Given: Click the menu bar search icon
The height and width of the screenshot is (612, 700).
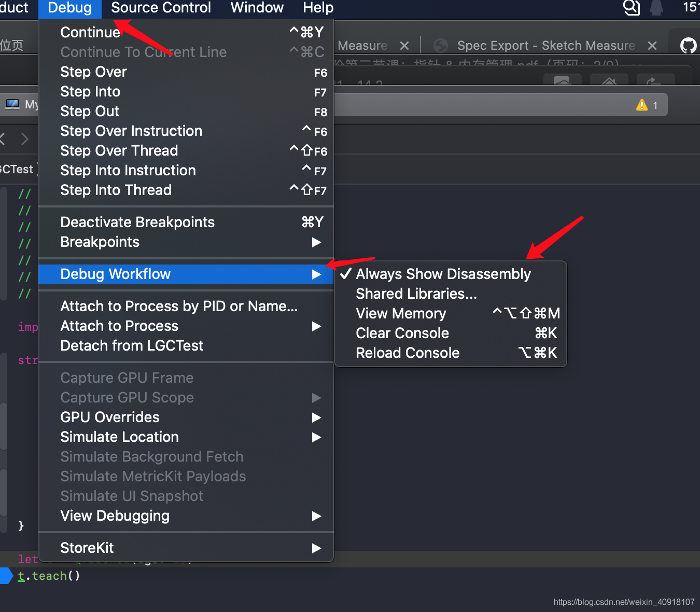Looking at the screenshot, I should tap(631, 7).
